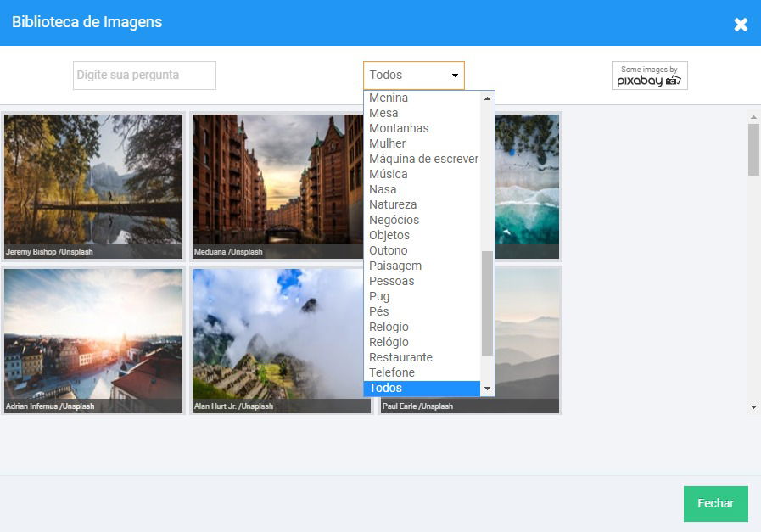The width and height of the screenshot is (761, 532).
Task: Choose the highlighted Todos option
Action: (422, 389)
